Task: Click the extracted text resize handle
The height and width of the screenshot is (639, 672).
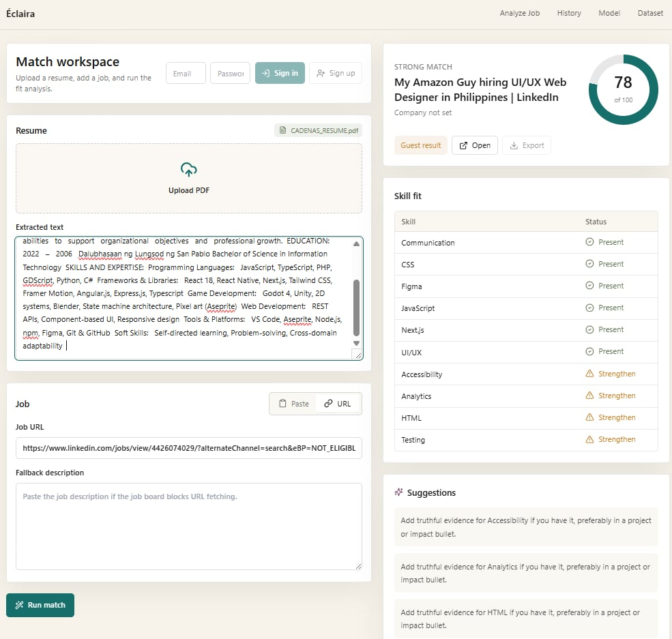Action: pyautogui.click(x=358, y=355)
